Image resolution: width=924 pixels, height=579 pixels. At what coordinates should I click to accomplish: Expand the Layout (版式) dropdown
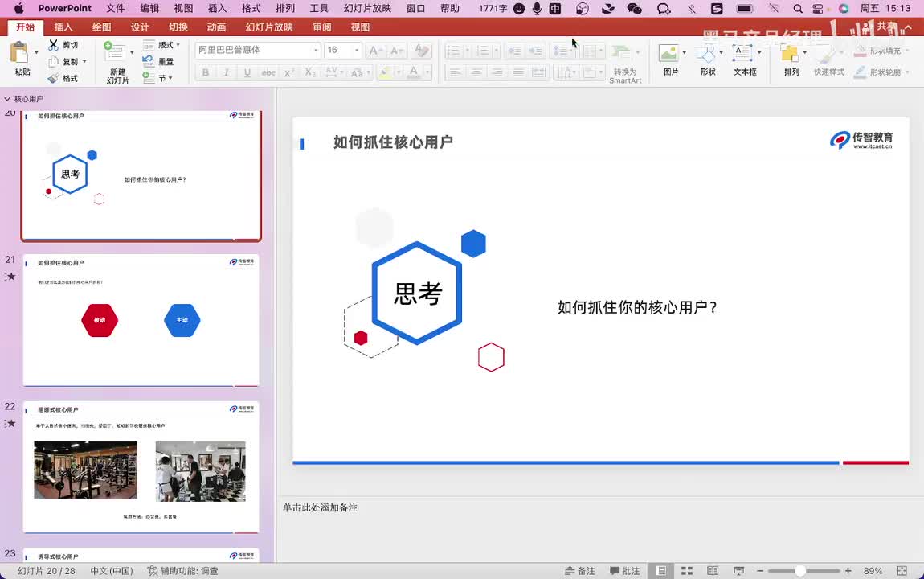click(x=178, y=45)
